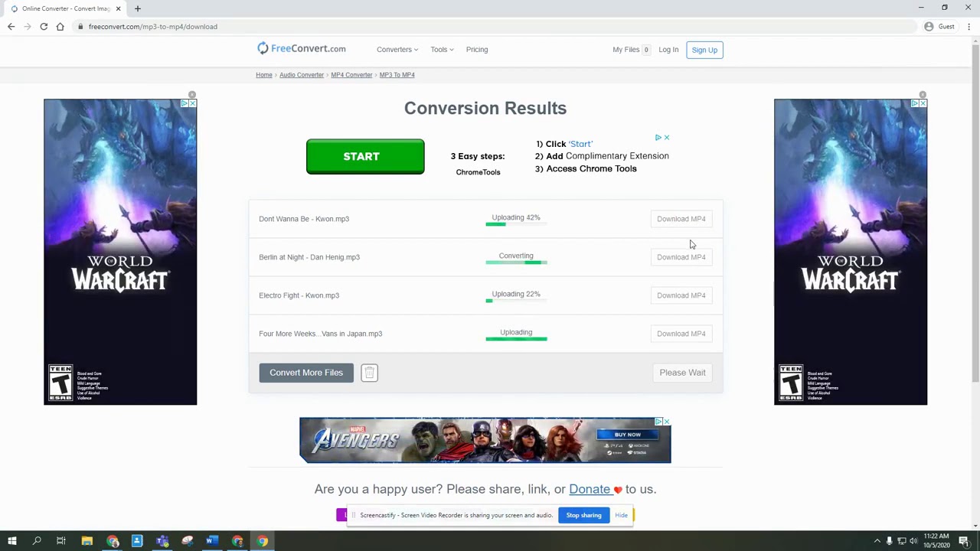Viewport: 980px width, 551px height.
Task: Expand the Tools dropdown menu
Action: click(x=442, y=50)
